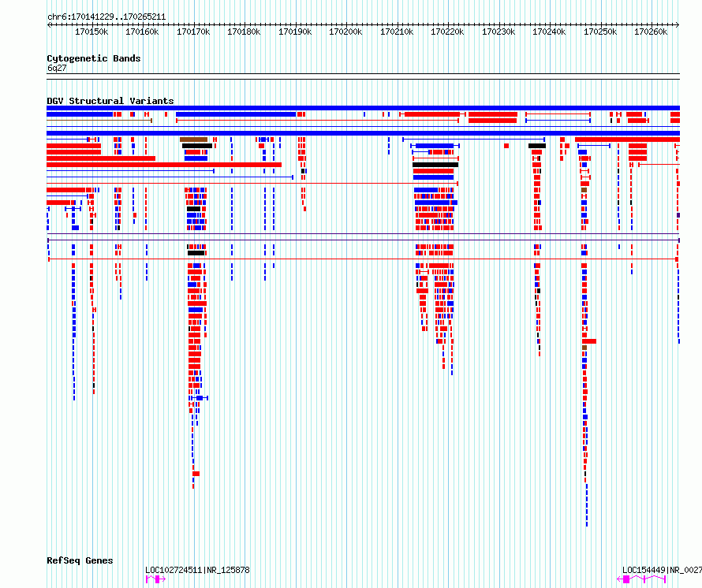Viewport: 702px width, 588px height.
Task: Click the black variant bar near 170238k
Action: (537, 146)
